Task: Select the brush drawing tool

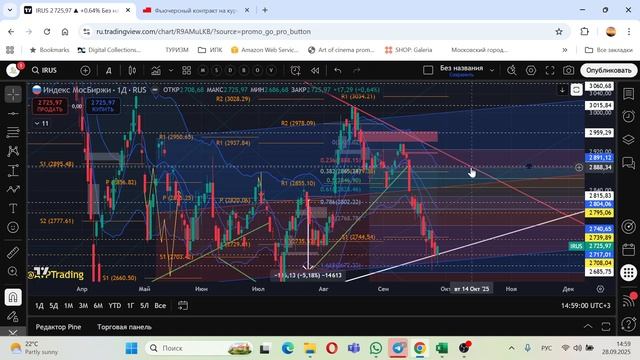Action: [13, 189]
